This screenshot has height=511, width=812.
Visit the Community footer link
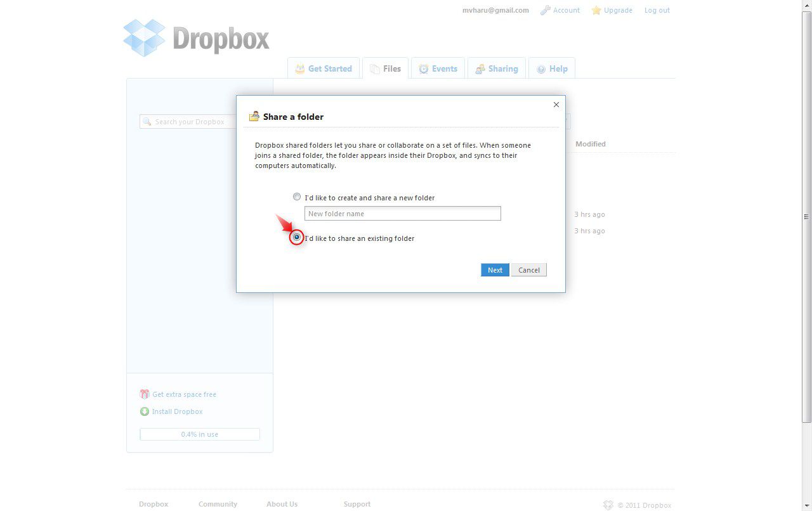pos(218,504)
